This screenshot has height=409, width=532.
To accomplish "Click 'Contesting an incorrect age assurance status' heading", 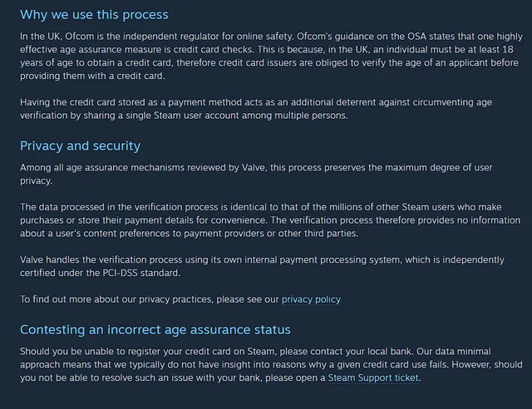I will tap(155, 330).
